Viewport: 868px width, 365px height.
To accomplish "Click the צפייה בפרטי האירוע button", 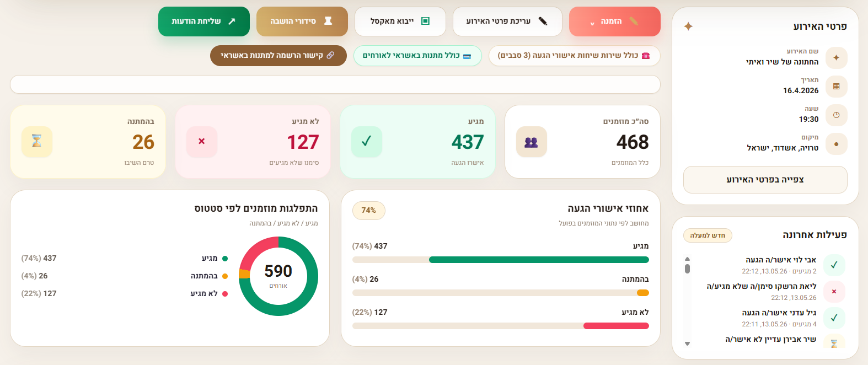I will tap(765, 180).
